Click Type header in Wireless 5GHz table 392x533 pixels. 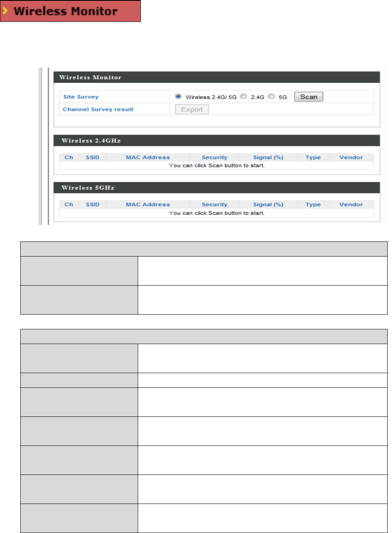click(x=313, y=204)
